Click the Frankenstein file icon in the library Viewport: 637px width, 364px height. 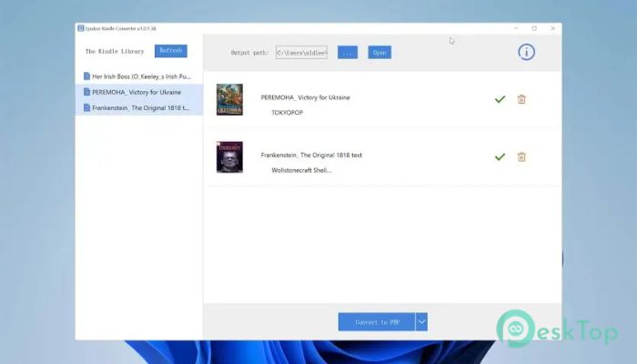86,107
